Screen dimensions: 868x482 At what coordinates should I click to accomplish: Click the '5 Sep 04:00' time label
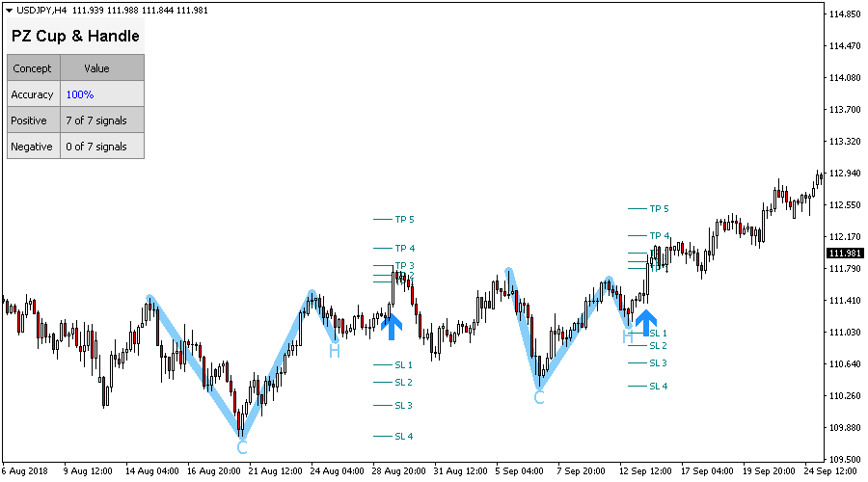(519, 471)
